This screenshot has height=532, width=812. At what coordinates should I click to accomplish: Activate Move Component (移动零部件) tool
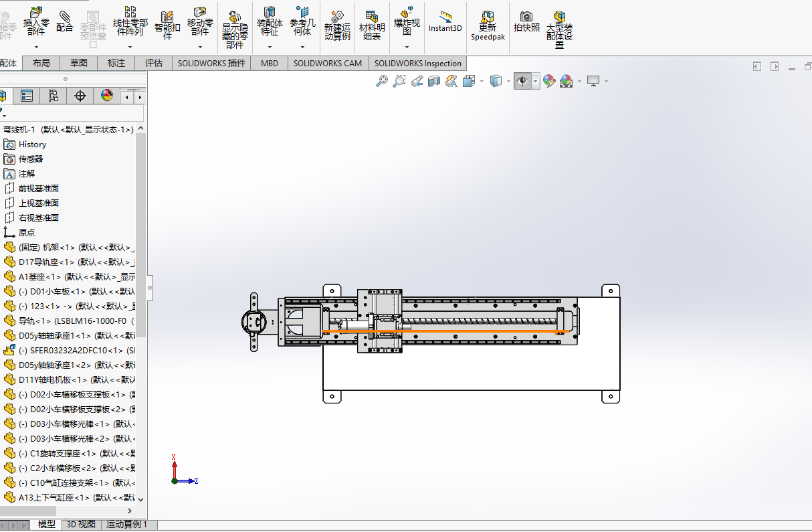(x=199, y=21)
